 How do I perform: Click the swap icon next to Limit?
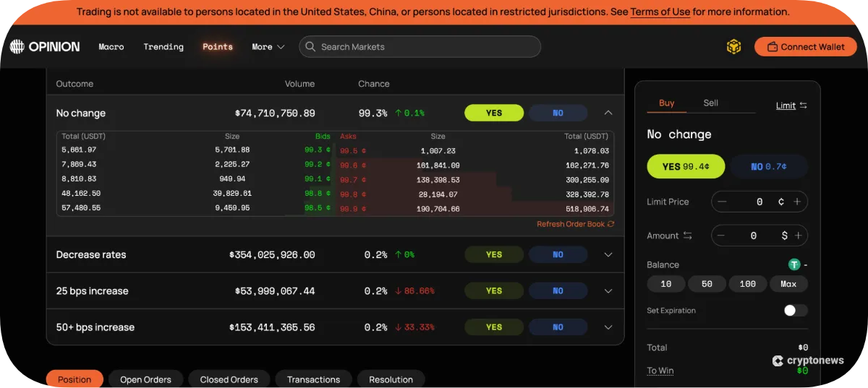803,105
